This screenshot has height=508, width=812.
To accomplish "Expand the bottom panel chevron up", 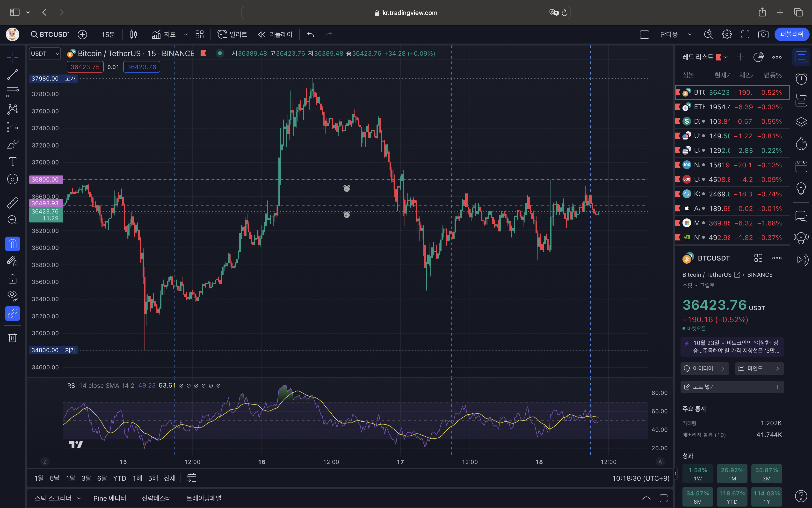I will pyautogui.click(x=646, y=498).
